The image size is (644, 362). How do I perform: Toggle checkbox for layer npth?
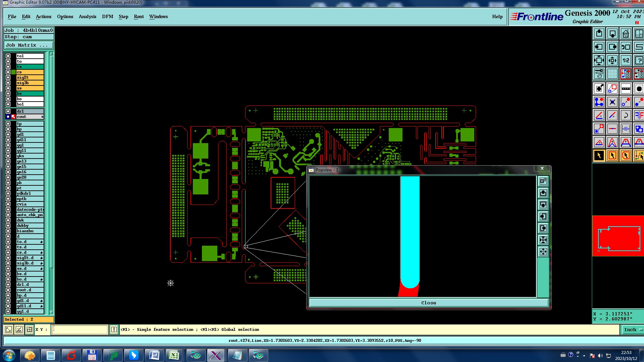[8, 199]
